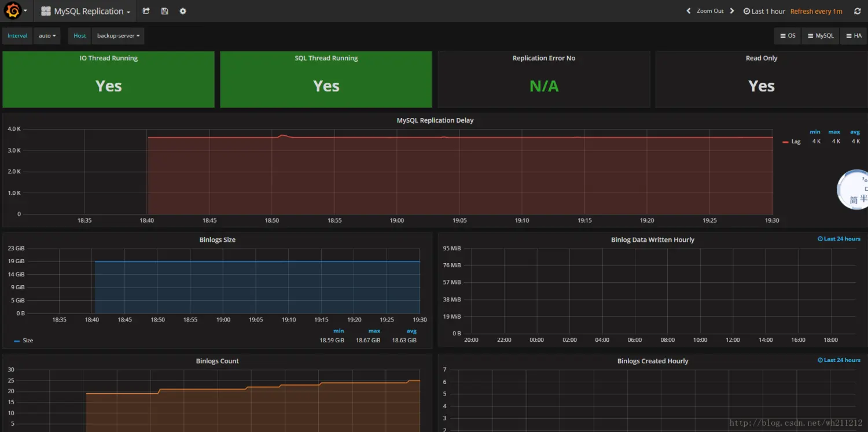Sort Binlogs Size legend by max
This screenshot has width=868, height=432.
pos(374,331)
